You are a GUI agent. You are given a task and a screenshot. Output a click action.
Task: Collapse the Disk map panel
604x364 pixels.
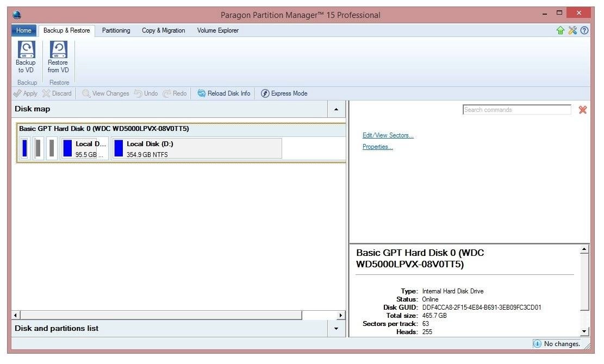coord(337,109)
